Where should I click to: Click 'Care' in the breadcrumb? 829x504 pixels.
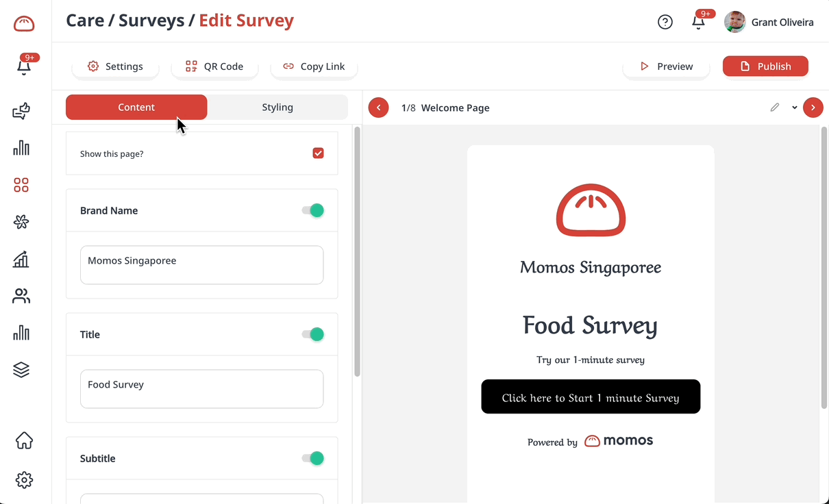[x=85, y=21]
